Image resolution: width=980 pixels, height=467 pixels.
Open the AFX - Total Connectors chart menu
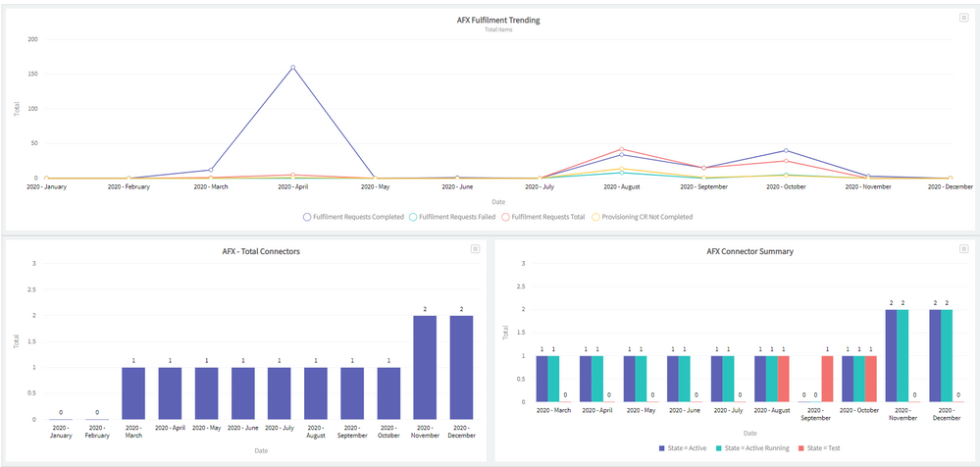coord(475,249)
